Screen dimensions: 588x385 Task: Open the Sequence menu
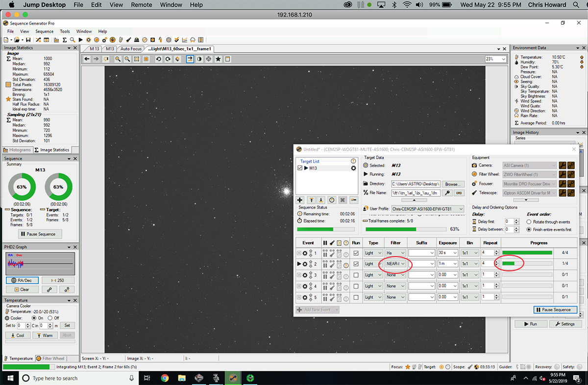pyautogui.click(x=44, y=31)
